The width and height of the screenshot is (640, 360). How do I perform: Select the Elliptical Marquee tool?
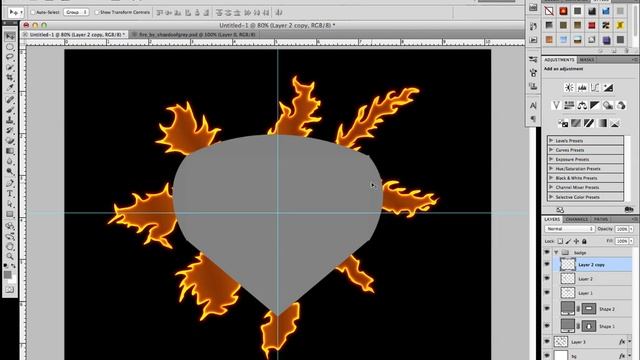tap(10, 47)
